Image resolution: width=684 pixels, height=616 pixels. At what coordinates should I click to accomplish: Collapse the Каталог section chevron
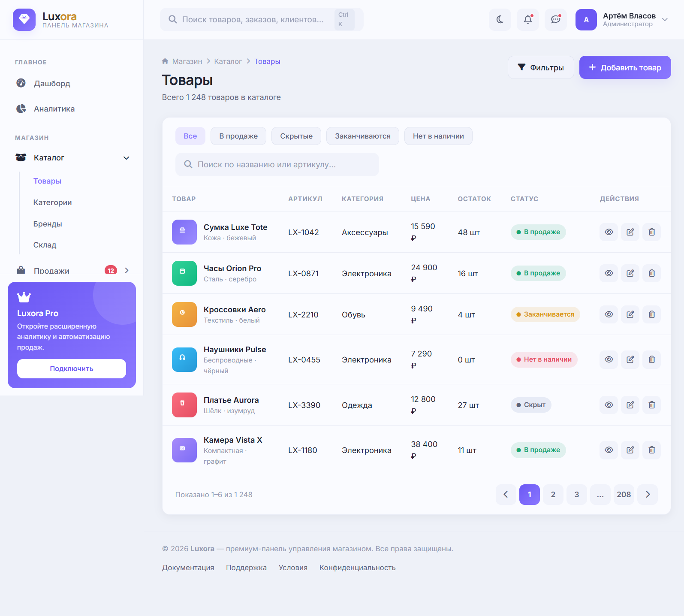pos(127,158)
